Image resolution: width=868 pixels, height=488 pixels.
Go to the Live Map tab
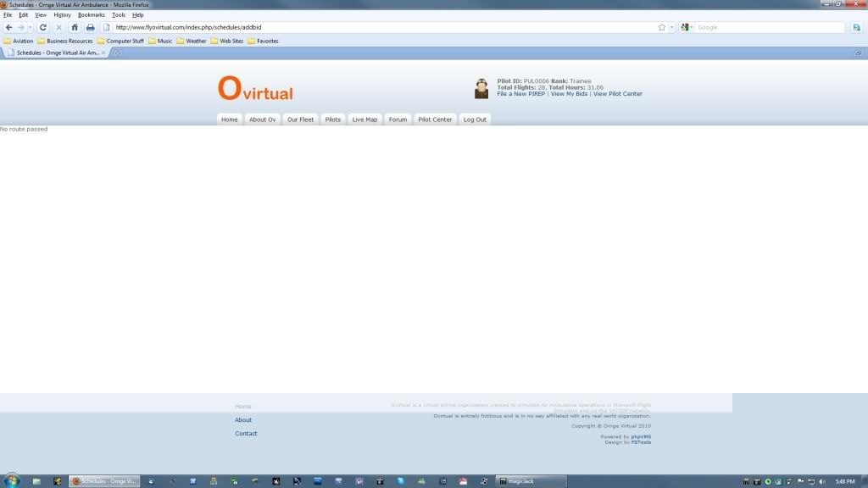[364, 119]
